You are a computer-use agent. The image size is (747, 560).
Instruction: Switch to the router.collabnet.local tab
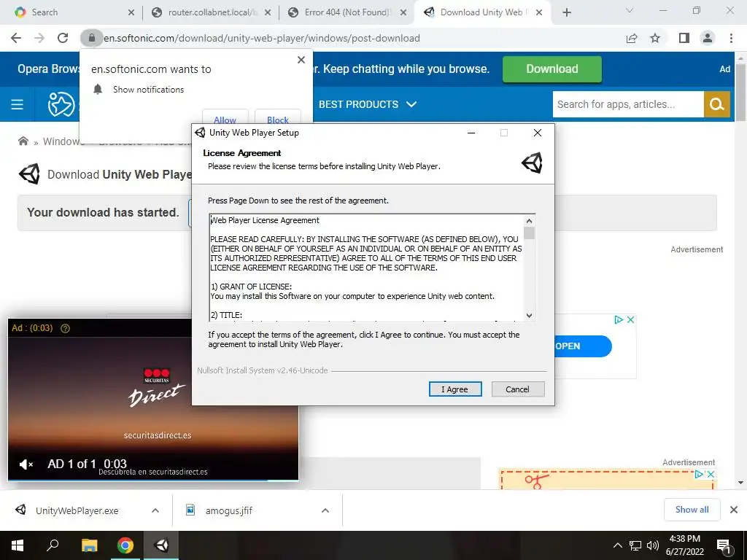click(211, 12)
